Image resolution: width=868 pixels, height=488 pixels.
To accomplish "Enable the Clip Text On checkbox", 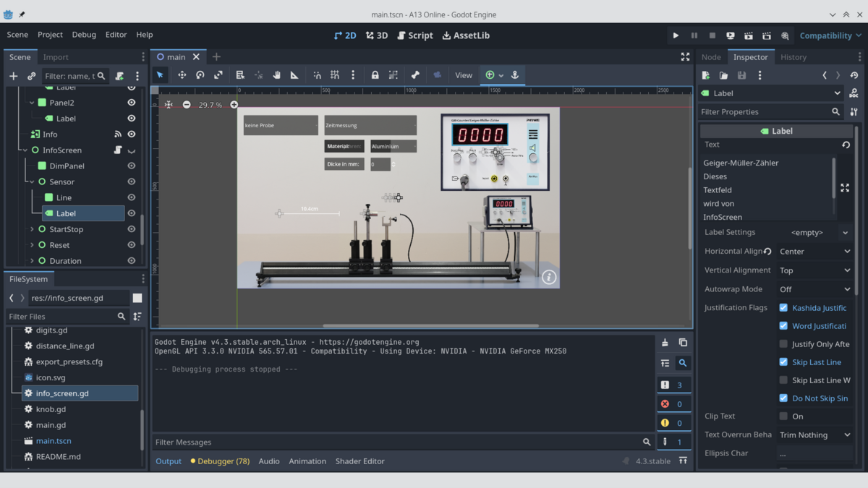I will point(783,416).
